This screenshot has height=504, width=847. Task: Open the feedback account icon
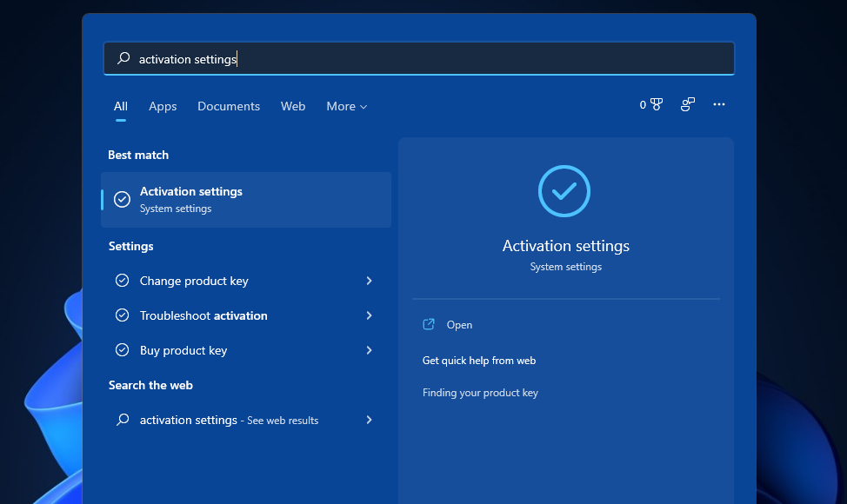tap(687, 104)
